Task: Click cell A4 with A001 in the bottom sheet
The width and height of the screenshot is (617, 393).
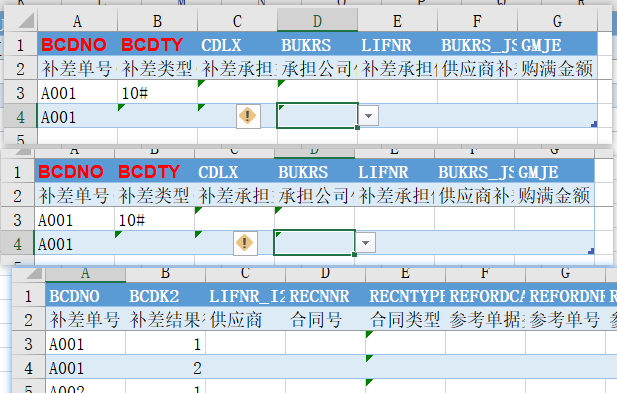Action: tap(85, 367)
